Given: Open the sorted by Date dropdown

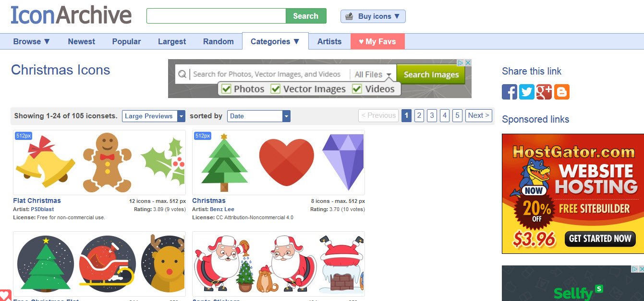Looking at the screenshot, I should pyautogui.click(x=259, y=116).
